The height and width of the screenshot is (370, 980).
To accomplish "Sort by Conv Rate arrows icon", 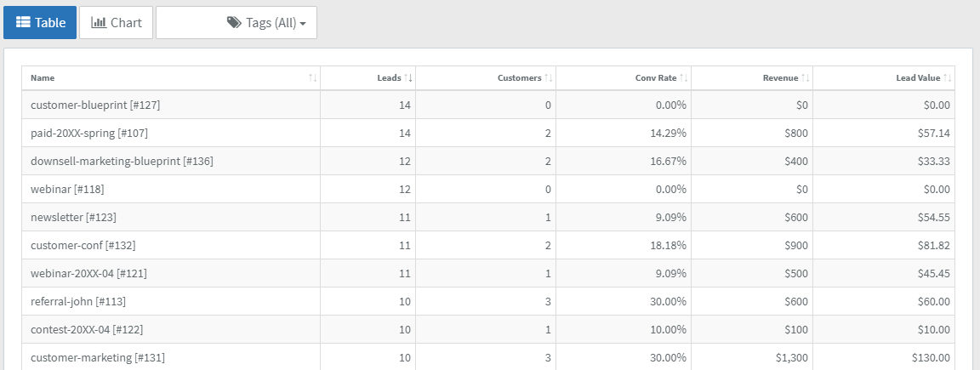I will (684, 78).
